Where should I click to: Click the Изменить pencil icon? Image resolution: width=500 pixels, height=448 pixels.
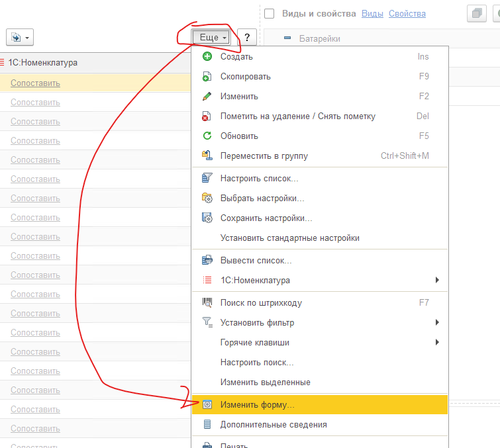pyautogui.click(x=207, y=97)
